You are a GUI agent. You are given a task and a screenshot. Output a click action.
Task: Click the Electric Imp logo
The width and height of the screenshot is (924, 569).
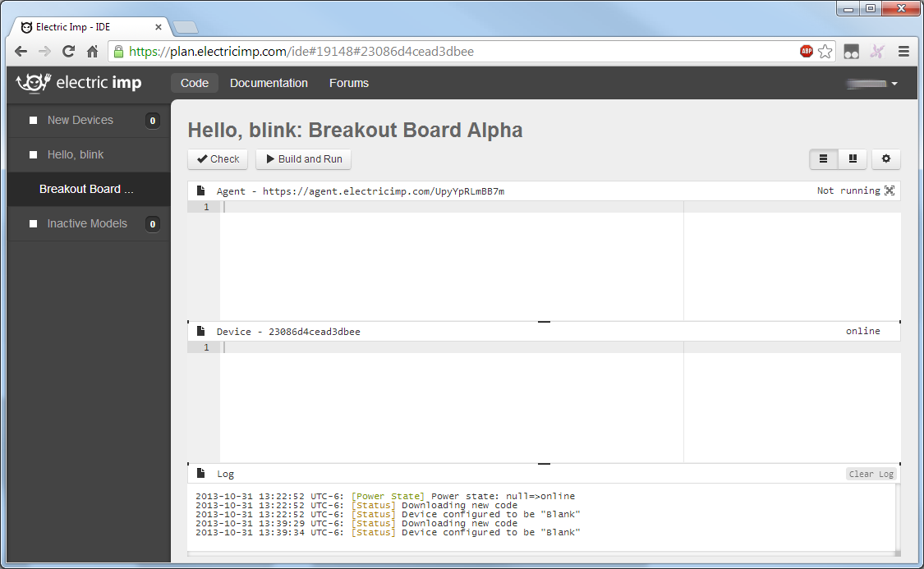tap(79, 82)
